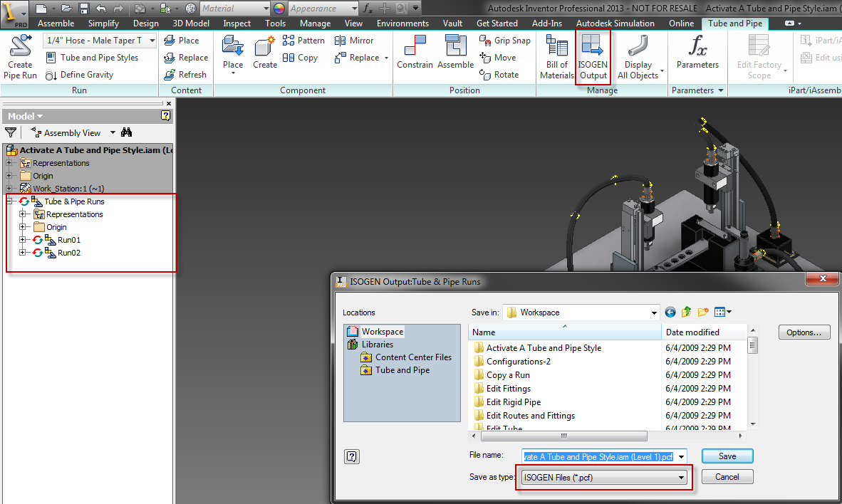Select the Rotate position tool
Viewport: 842px width, 504px height.
(499, 75)
